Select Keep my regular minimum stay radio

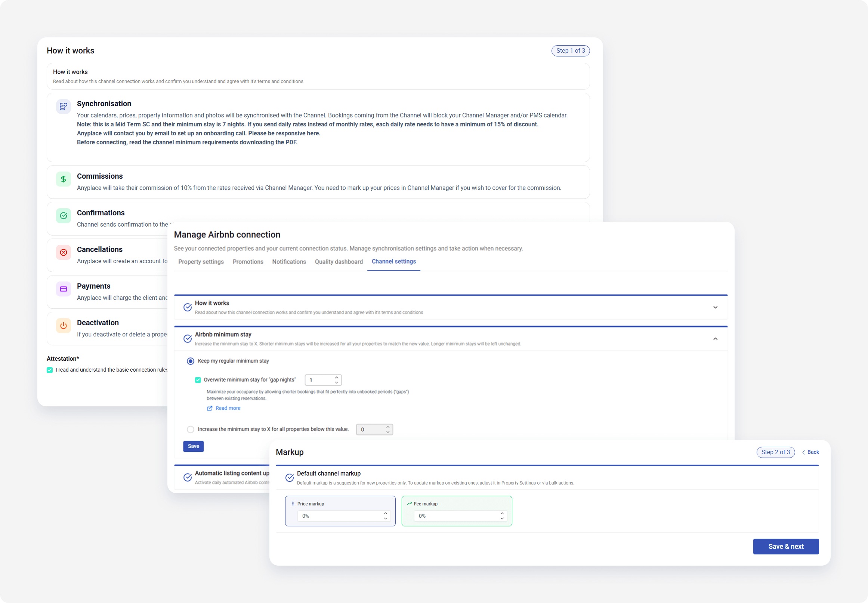(191, 361)
